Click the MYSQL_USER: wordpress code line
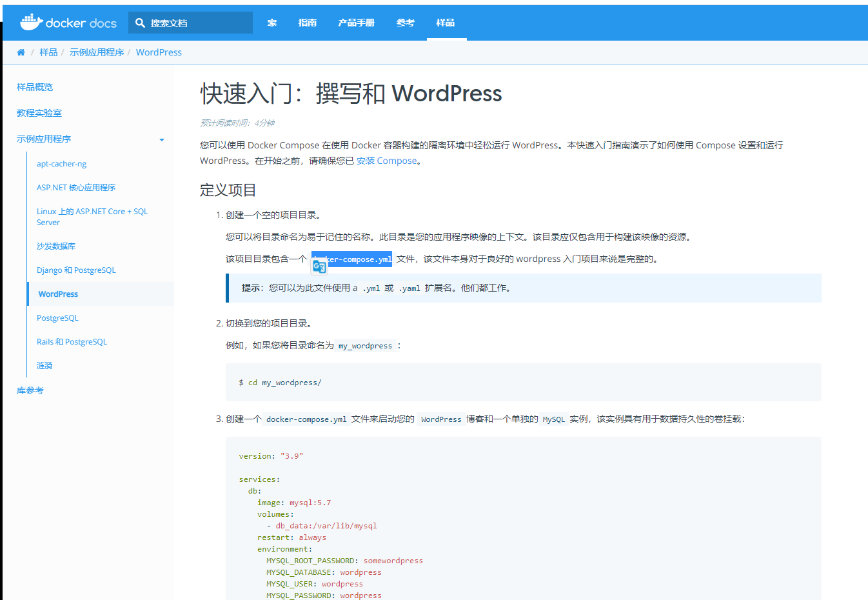This screenshot has width=868, height=600. coord(315,584)
